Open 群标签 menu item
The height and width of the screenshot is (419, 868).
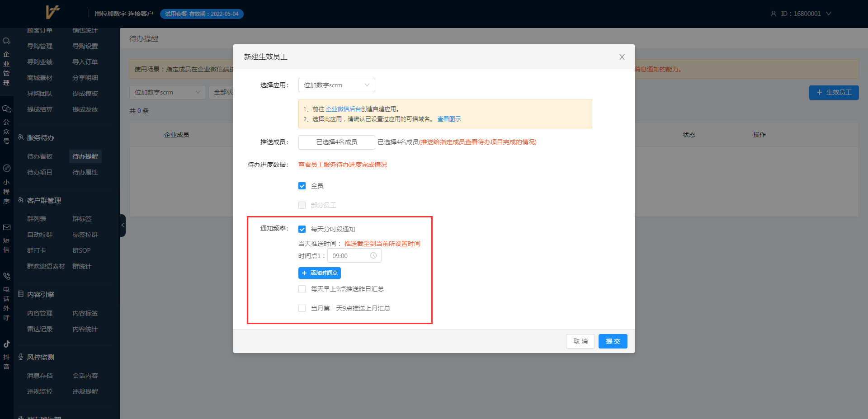coord(82,219)
